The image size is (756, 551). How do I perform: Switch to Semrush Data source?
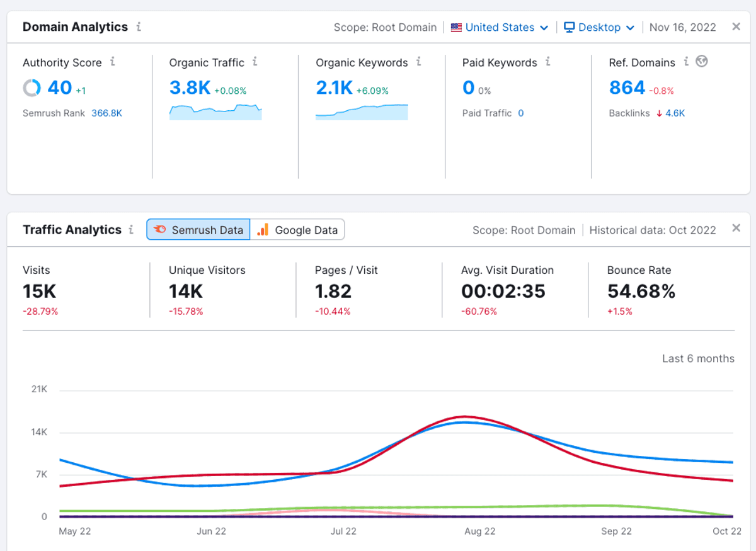point(198,230)
